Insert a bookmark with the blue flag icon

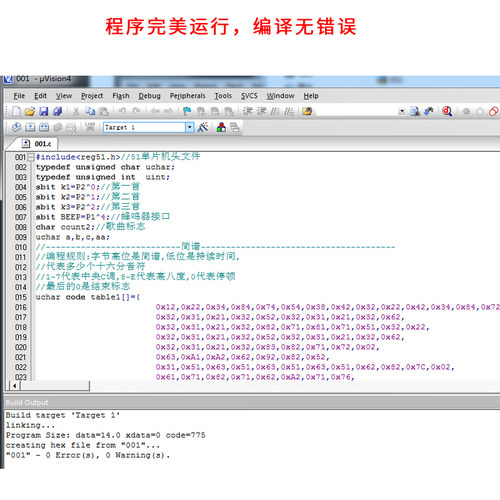pos(187,111)
